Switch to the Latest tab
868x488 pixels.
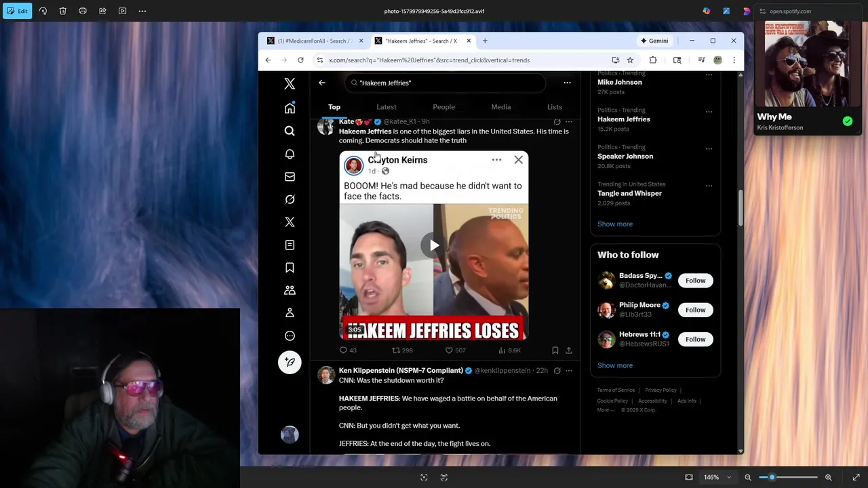pos(387,107)
